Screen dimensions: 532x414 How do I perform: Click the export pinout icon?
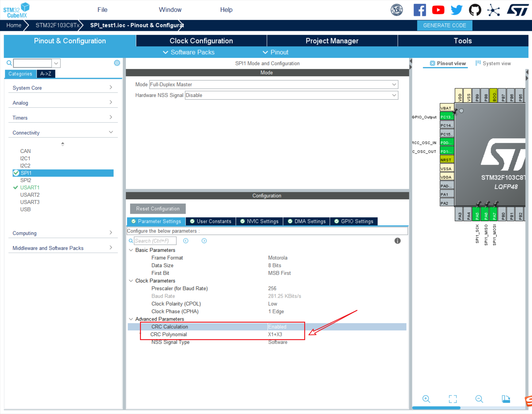coord(506,399)
